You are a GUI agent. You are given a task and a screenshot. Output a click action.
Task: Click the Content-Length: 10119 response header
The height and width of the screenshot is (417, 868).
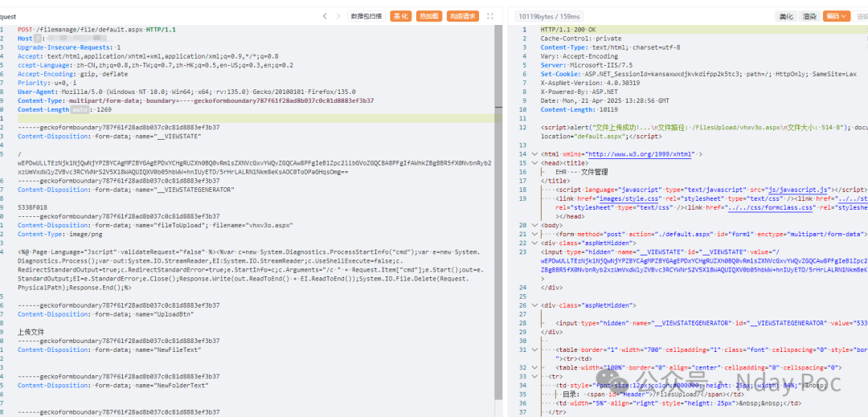tap(577, 109)
